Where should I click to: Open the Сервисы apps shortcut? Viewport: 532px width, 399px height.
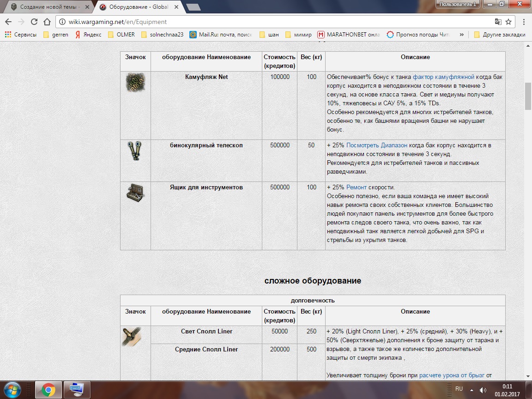coord(21,34)
